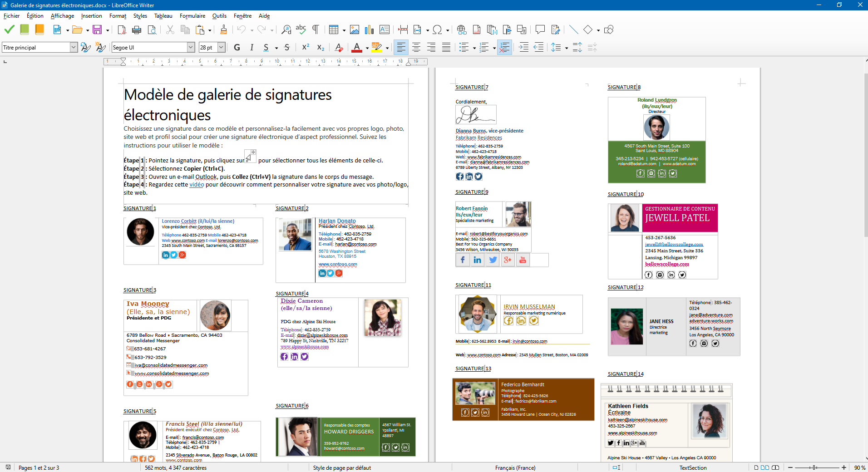Insert page break icon
The image size is (868, 472).
tap(403, 30)
